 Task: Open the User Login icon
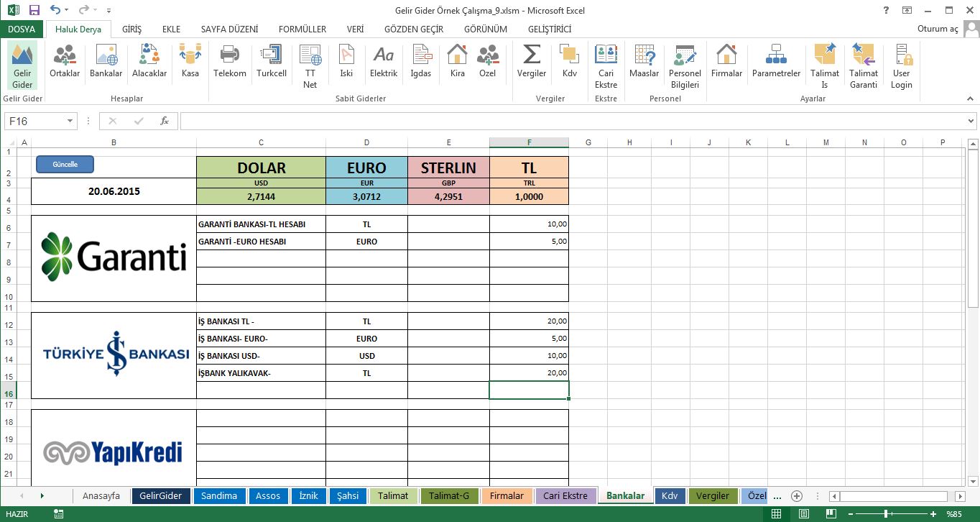[x=902, y=66]
